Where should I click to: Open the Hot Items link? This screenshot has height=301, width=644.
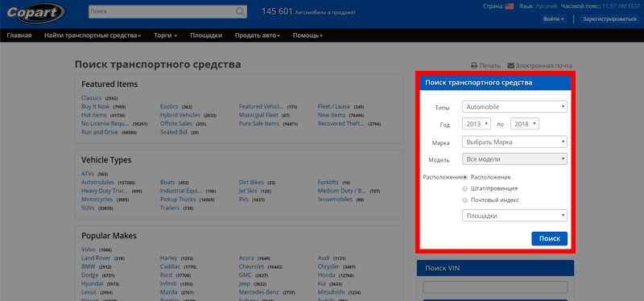94,115
